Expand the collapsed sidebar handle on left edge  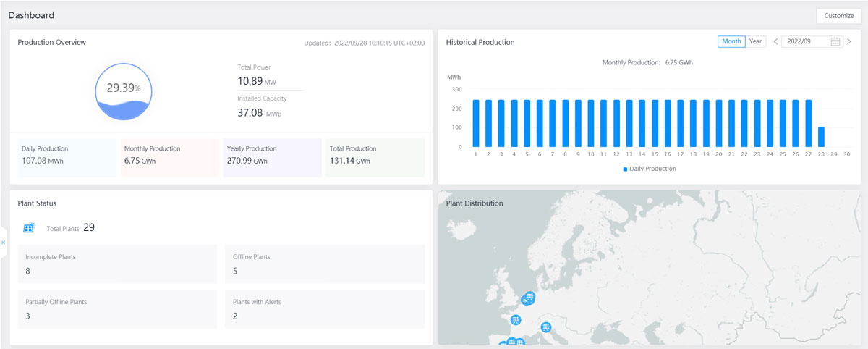(x=3, y=243)
